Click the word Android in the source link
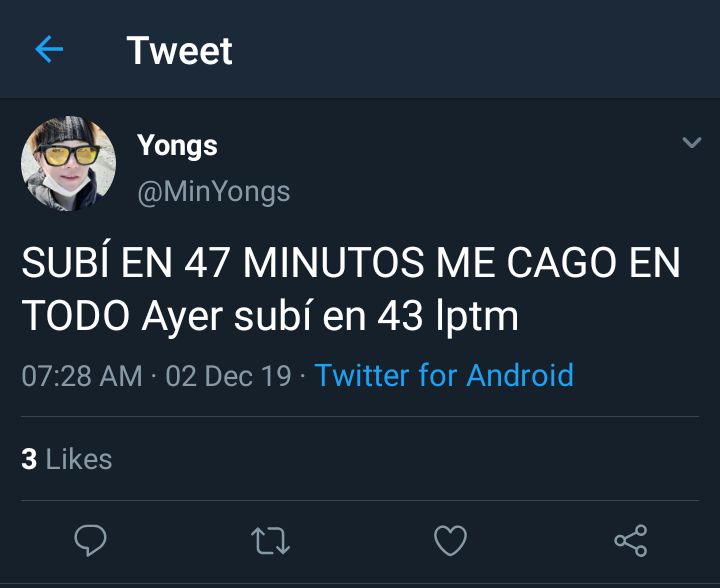 [x=520, y=375]
